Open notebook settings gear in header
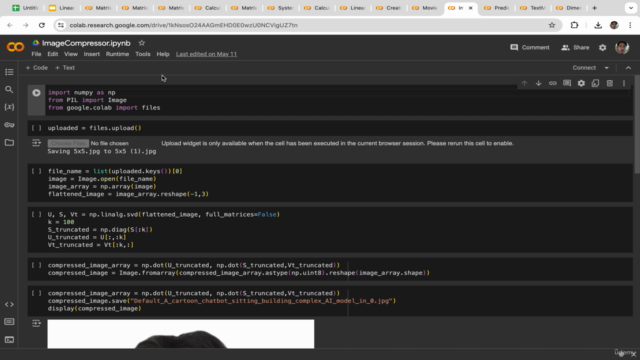Image resolution: width=640 pixels, height=360 pixels. (602, 48)
